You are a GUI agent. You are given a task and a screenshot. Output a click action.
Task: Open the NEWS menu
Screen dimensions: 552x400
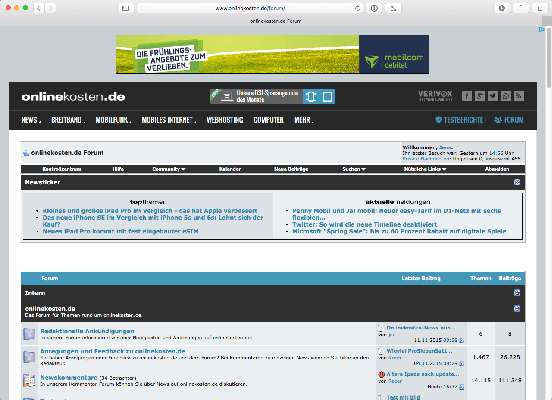pyautogui.click(x=31, y=120)
